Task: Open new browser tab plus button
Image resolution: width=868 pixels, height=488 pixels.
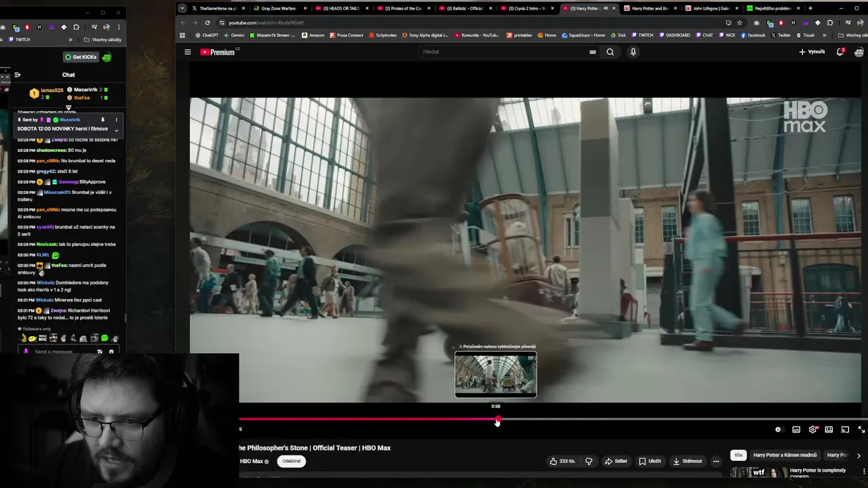Action: coord(810,8)
